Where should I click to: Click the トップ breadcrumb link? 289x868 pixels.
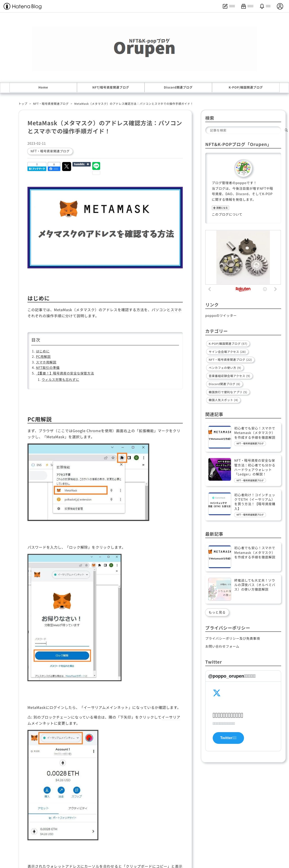click(x=23, y=104)
